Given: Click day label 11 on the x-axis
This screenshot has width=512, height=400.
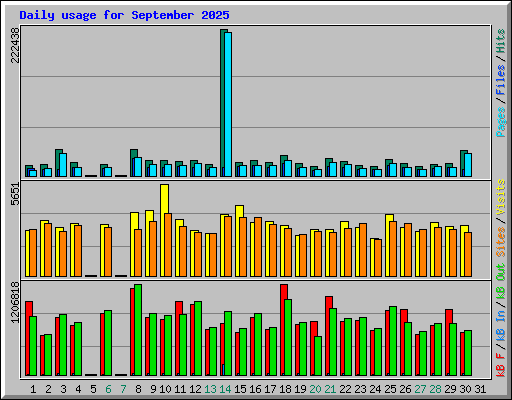Looking at the screenshot, I should click(180, 389).
